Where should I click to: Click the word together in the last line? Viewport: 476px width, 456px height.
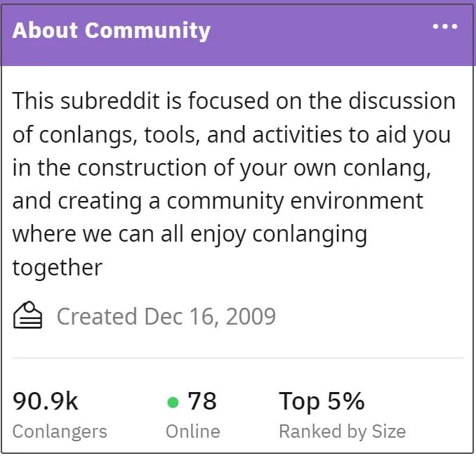58,268
